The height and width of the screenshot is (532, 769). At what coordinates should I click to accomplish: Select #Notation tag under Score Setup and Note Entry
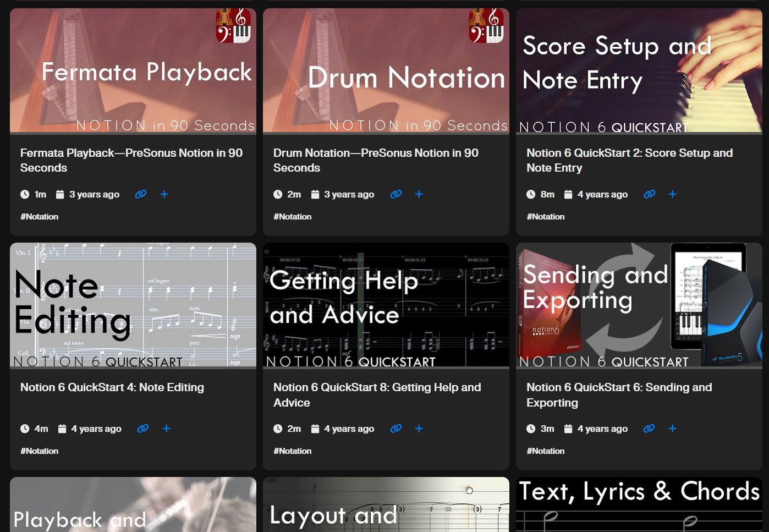(546, 217)
